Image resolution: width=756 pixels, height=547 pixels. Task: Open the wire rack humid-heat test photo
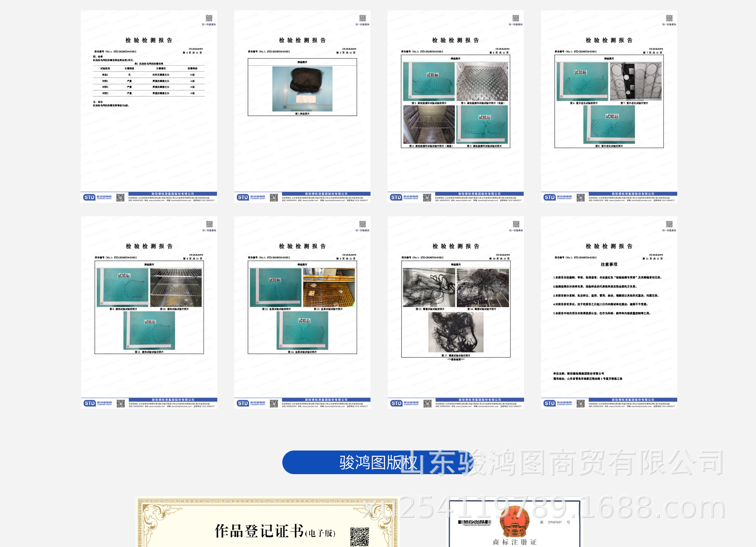pos(176,288)
